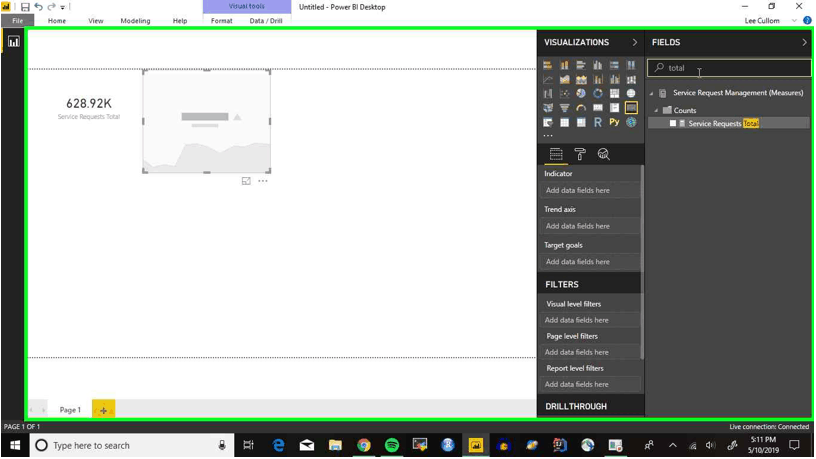Click the Save icon in title bar
816x459 pixels.
[24, 7]
